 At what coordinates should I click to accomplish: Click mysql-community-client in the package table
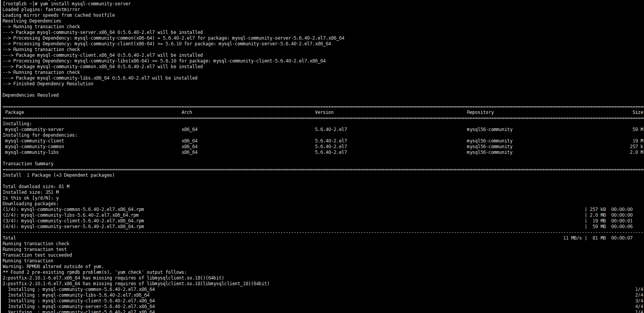(35, 141)
